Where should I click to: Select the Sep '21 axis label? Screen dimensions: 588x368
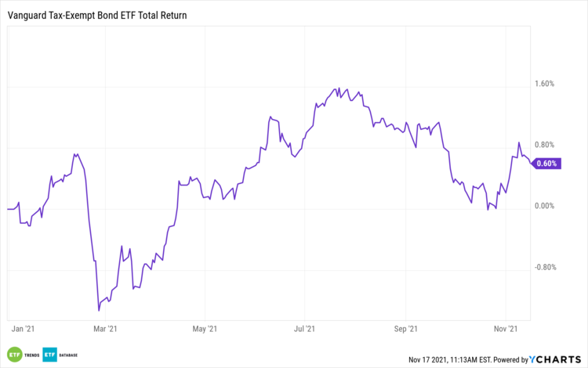pyautogui.click(x=405, y=330)
